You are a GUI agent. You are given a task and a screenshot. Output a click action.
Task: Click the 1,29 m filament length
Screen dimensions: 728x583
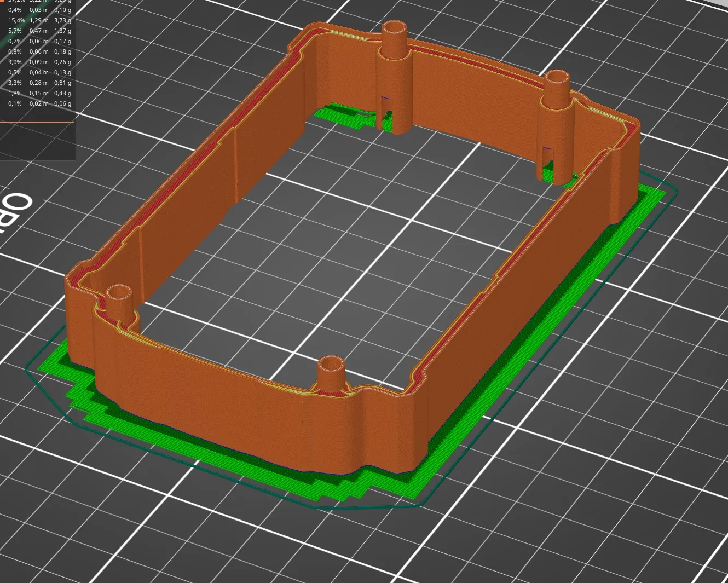(x=39, y=20)
